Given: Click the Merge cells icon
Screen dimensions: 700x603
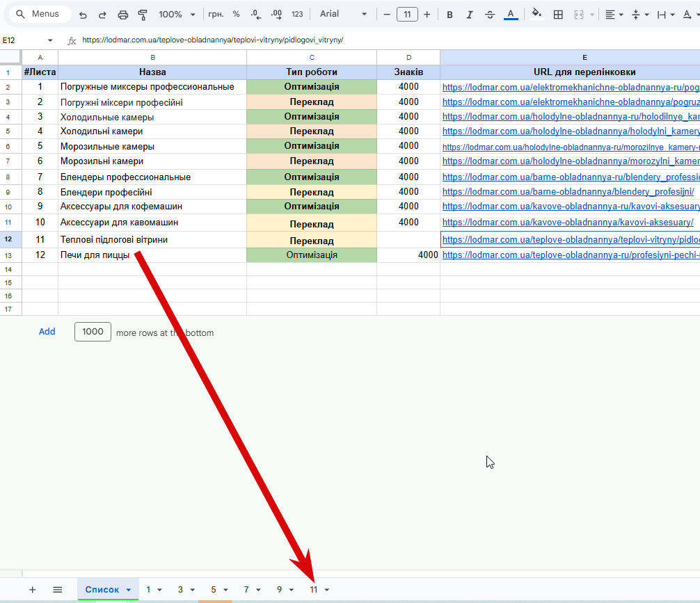Looking at the screenshot, I should tap(579, 15).
